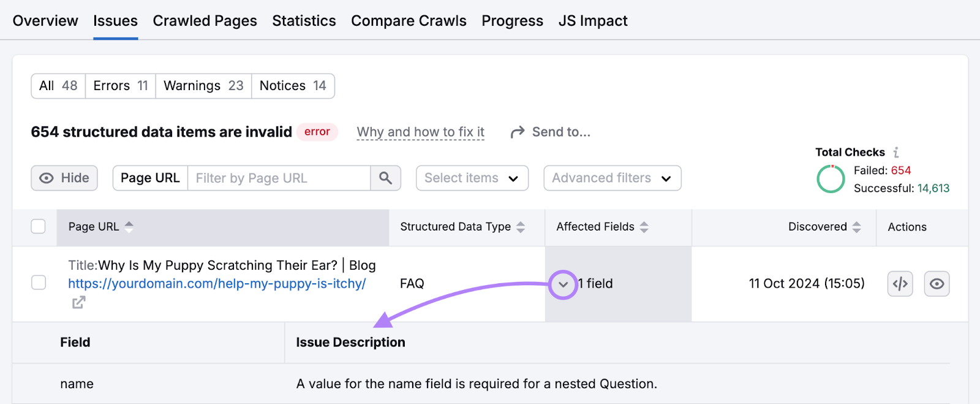Click the sort arrows on the Page URL column
Image resolution: width=980 pixels, height=404 pixels.
coord(129,226)
